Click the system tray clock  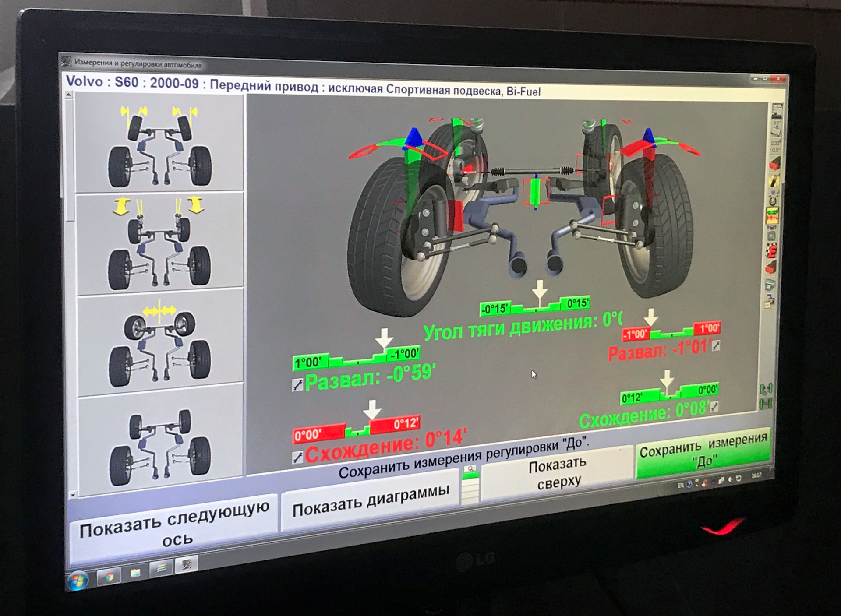click(756, 475)
